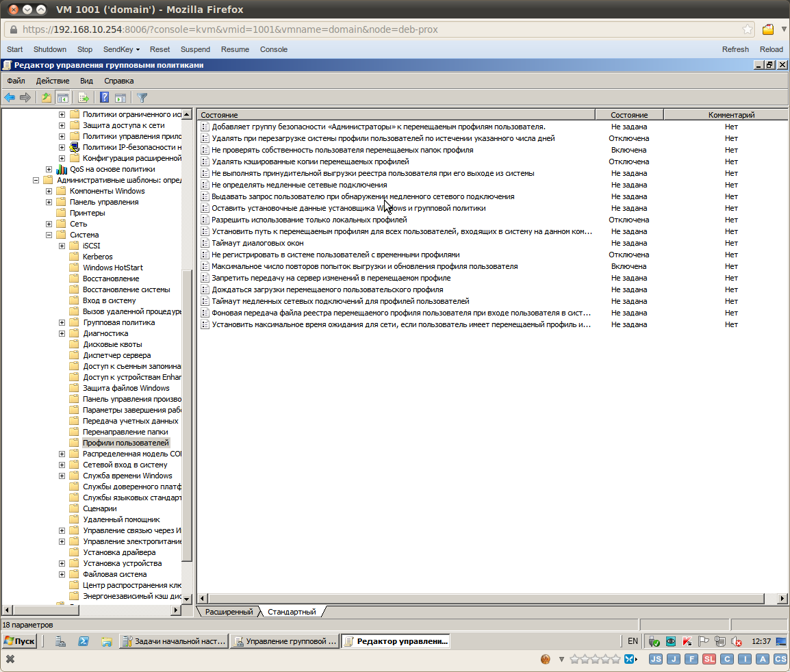Open the Пуск start menu
This screenshot has height=672, width=790.
tap(20, 641)
